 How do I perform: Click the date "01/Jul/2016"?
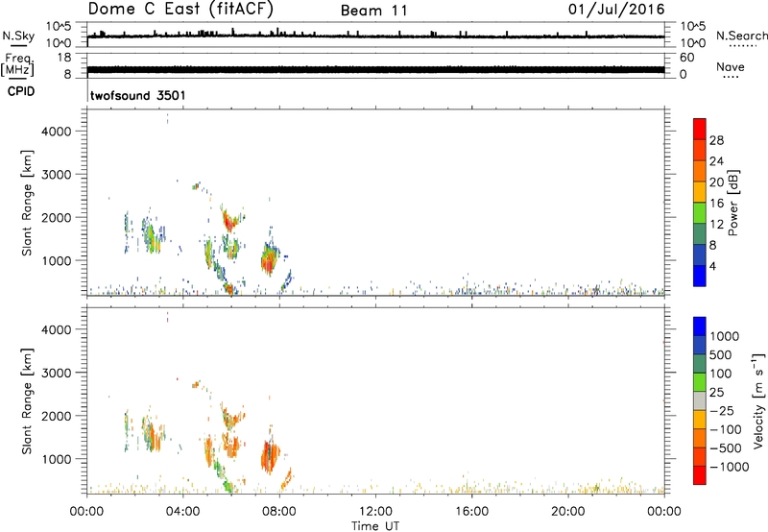[616, 10]
